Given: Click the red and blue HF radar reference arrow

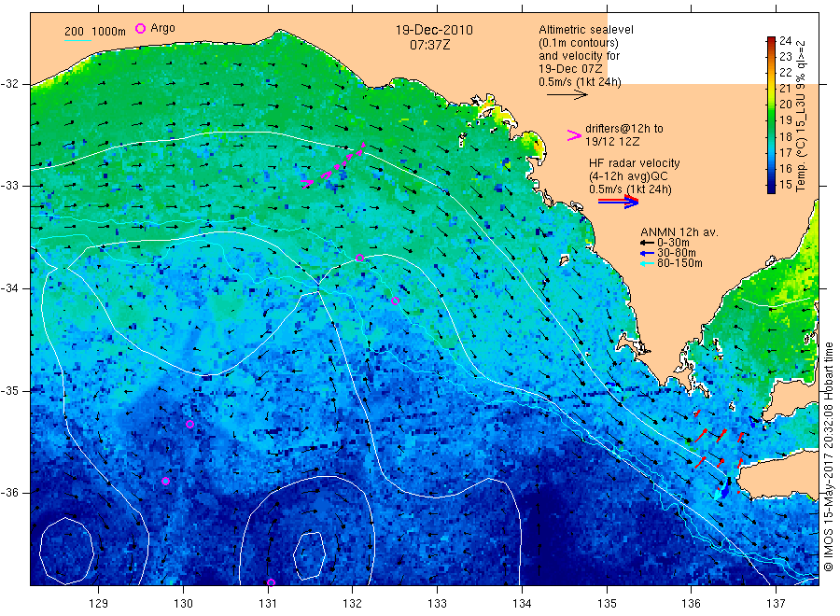Looking at the screenshot, I should pos(619,202).
